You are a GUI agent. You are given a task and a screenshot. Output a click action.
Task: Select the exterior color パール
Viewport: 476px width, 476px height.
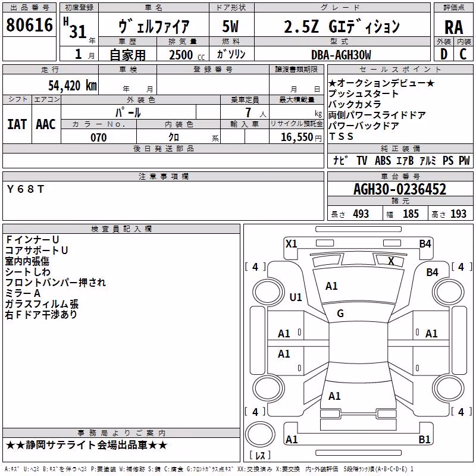(x=128, y=112)
